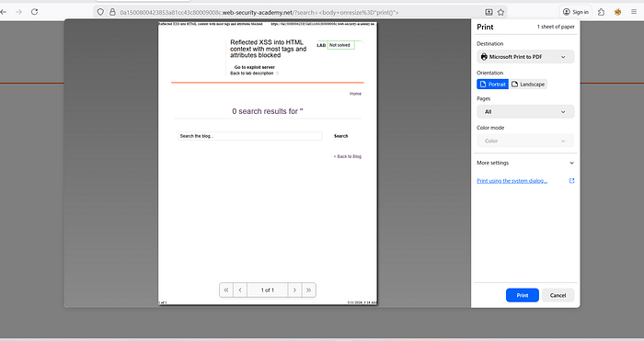
Task: Click the orange extension icon in toolbar
Action: (617, 12)
